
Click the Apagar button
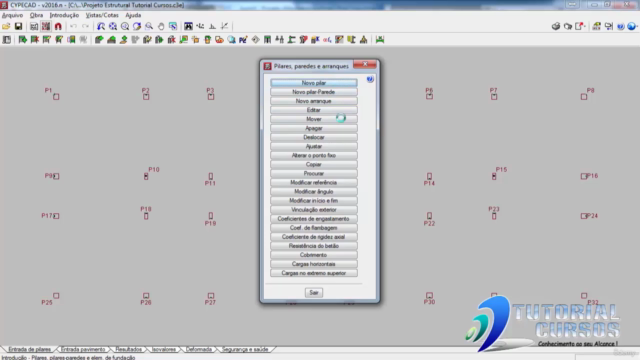(313, 128)
